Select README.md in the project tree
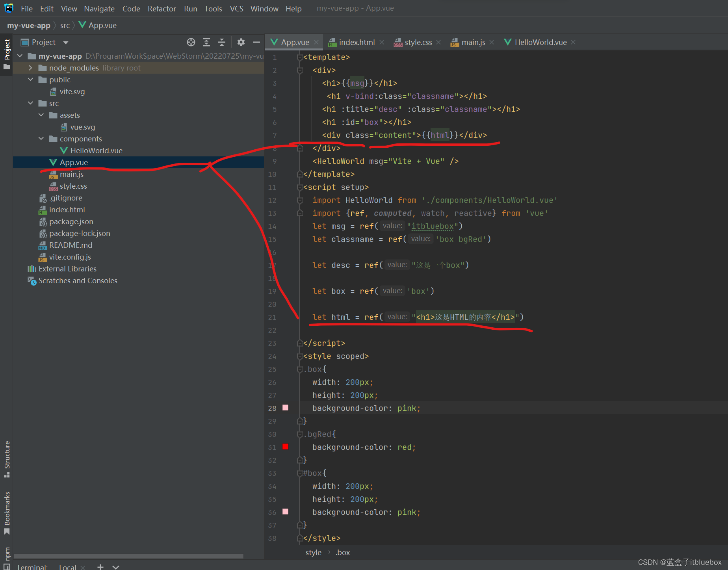Viewport: 728px width, 570px height. (x=71, y=245)
